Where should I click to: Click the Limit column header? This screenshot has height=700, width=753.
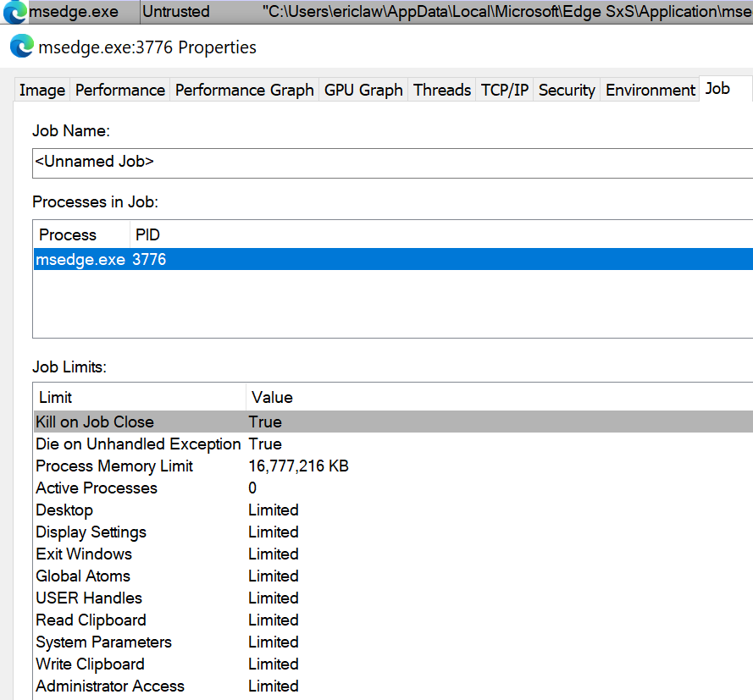point(56,397)
